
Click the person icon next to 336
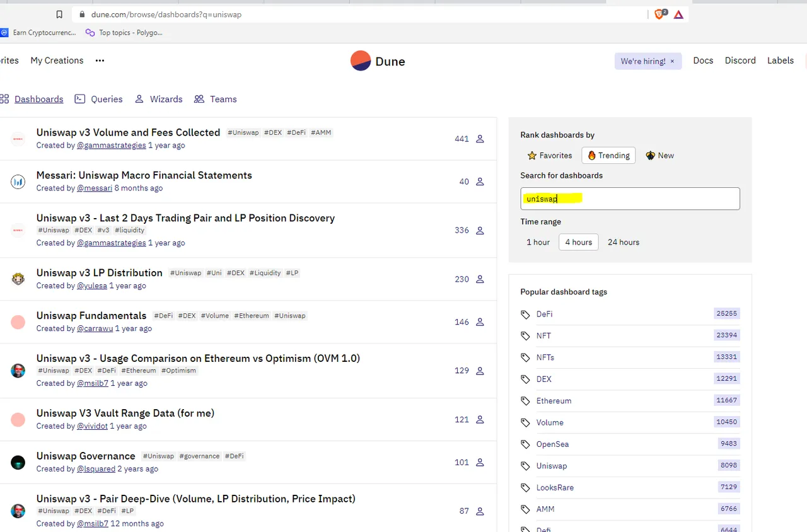[480, 230]
